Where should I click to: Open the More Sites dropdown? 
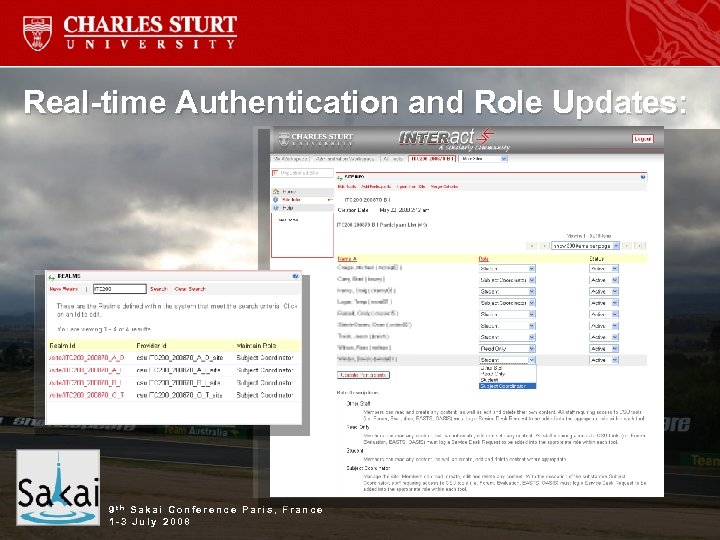pos(483,159)
